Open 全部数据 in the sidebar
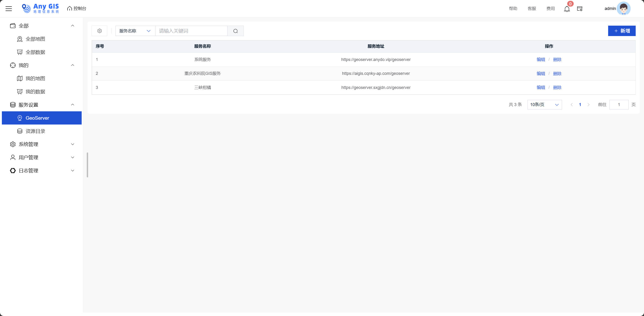The height and width of the screenshot is (316, 644). click(x=35, y=52)
